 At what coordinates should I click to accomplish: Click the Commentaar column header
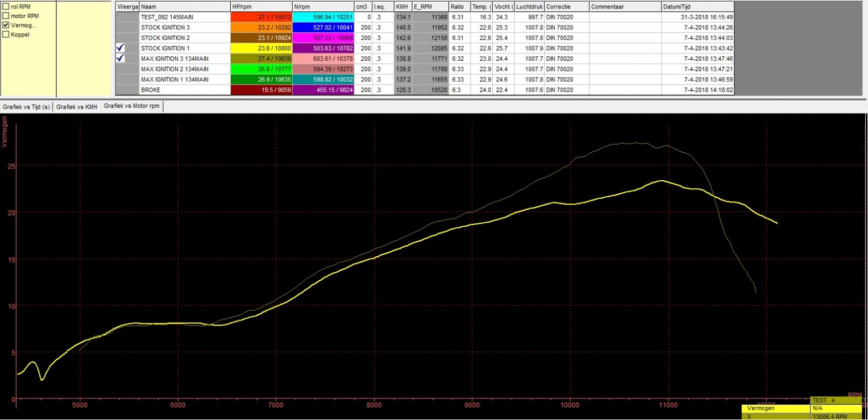click(625, 6)
